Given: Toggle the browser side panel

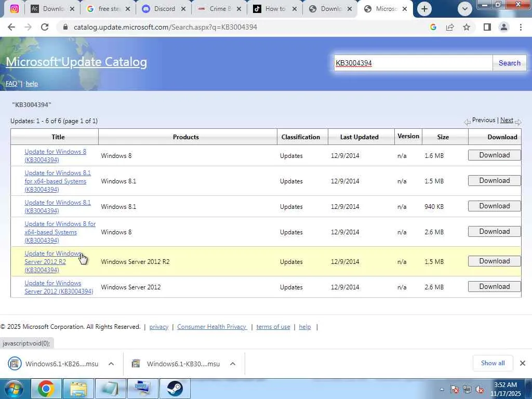Looking at the screenshot, I should (x=487, y=27).
